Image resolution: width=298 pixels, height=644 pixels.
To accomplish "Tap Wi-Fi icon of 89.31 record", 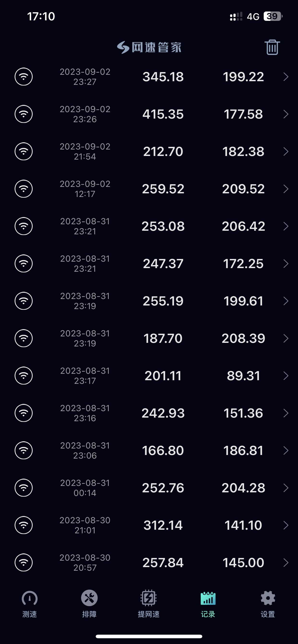I will pos(24,376).
